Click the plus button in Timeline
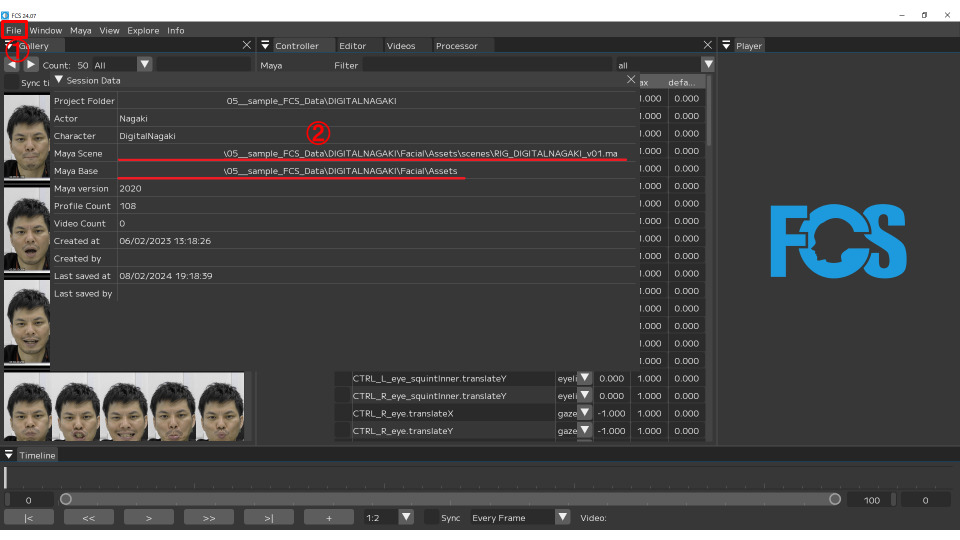960x540 pixels. pyautogui.click(x=329, y=517)
